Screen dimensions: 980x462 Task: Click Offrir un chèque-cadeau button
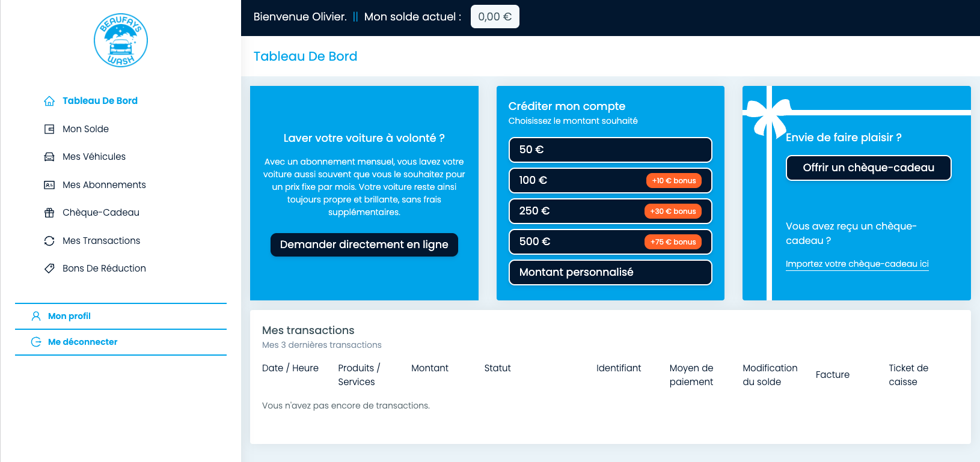868,168
